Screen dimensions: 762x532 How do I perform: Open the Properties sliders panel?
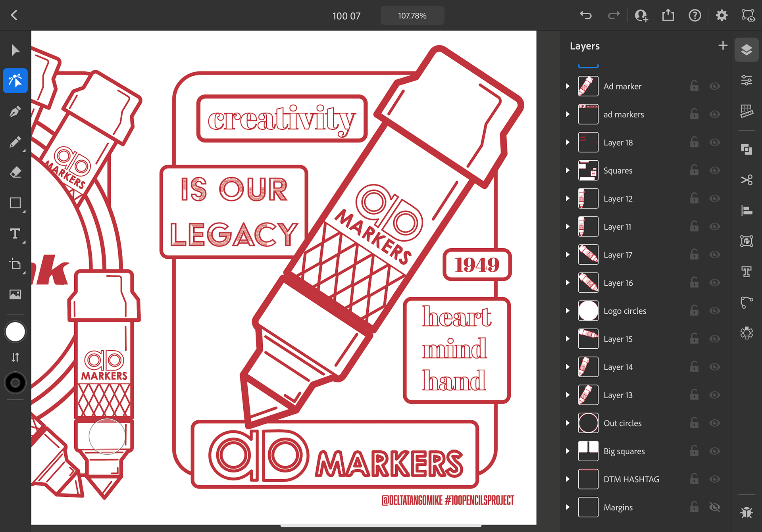click(x=747, y=80)
